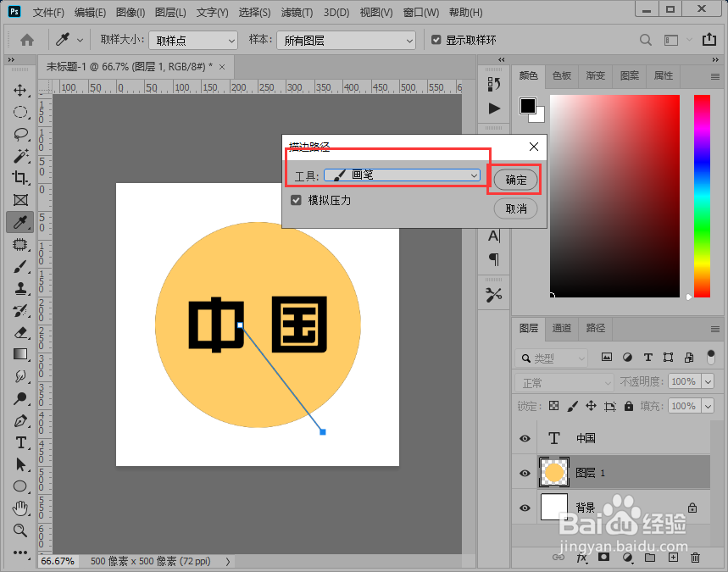Select the Type tool

(19, 442)
